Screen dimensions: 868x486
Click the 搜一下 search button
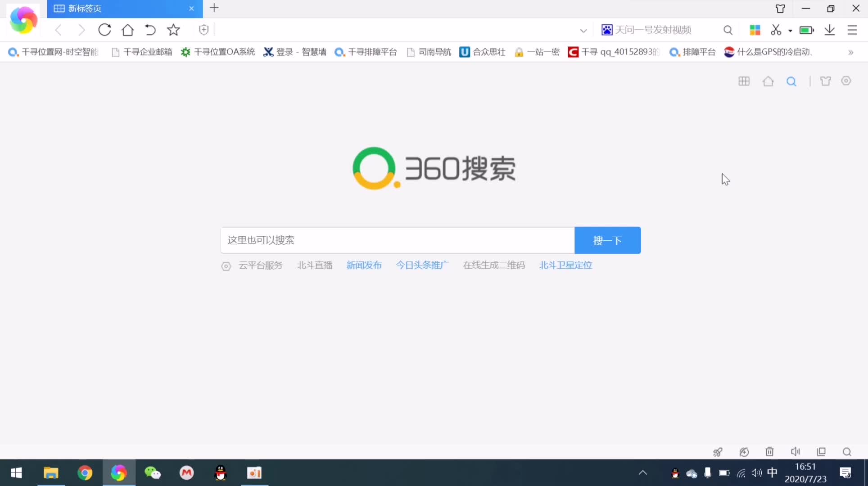[x=608, y=240]
